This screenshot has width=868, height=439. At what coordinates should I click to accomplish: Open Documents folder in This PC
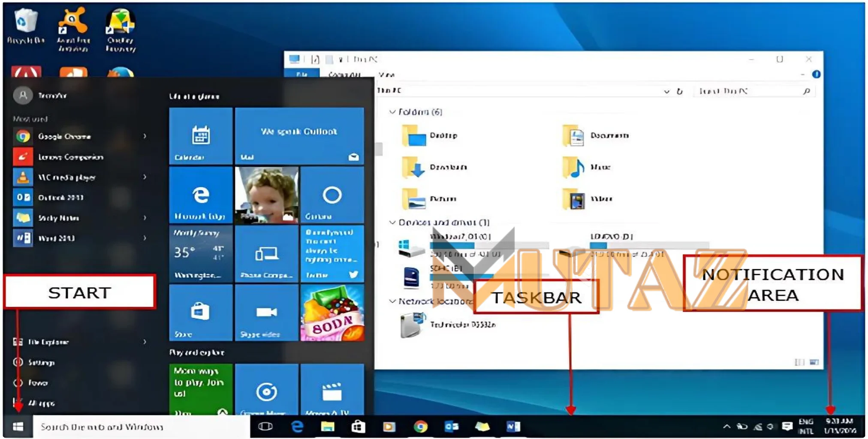coord(595,135)
